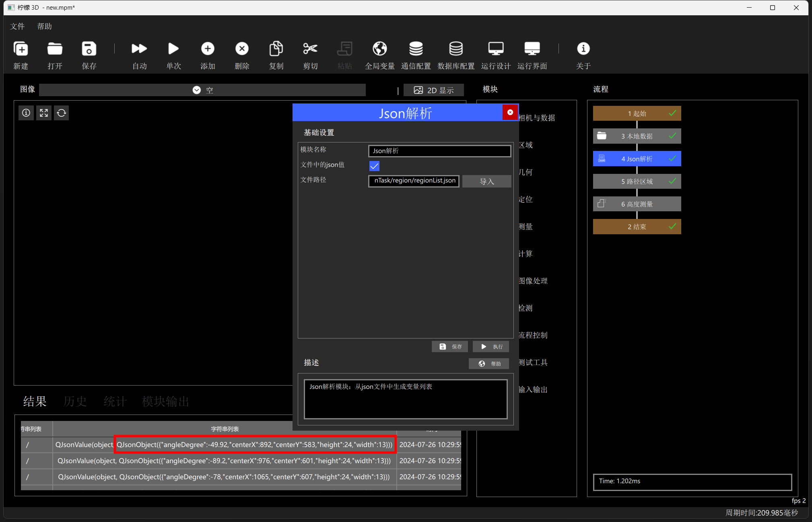The image size is (812, 522).
Task: Expand the 图像处理 module category
Action: click(533, 281)
